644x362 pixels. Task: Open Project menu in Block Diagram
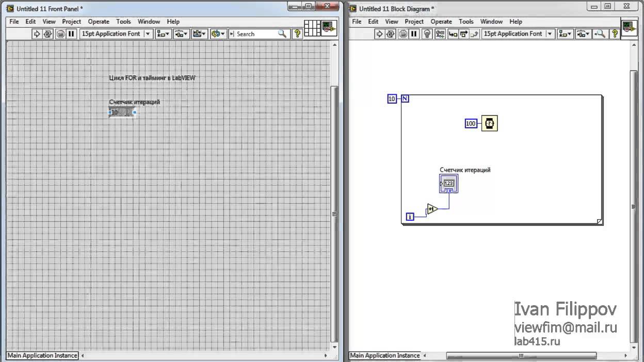click(x=414, y=22)
